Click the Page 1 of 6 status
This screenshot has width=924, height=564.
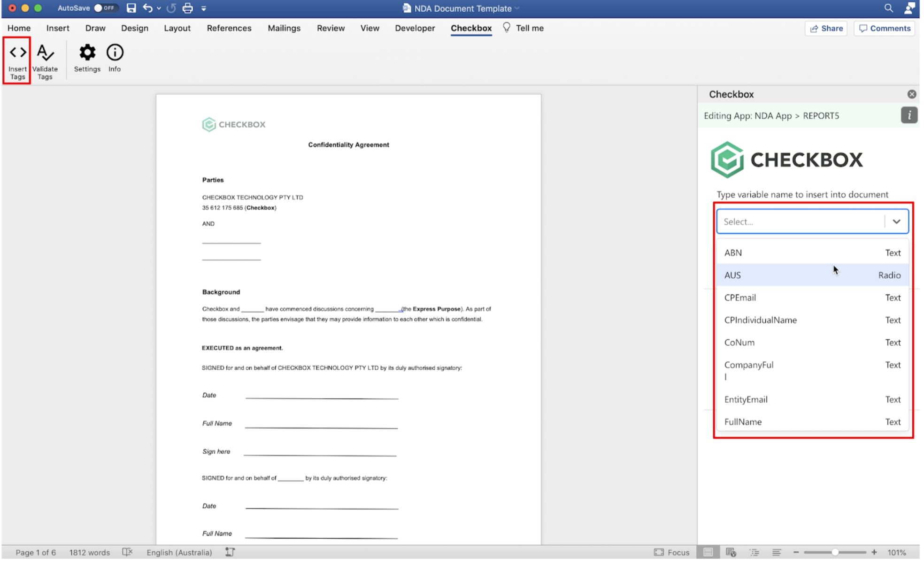[36, 553]
